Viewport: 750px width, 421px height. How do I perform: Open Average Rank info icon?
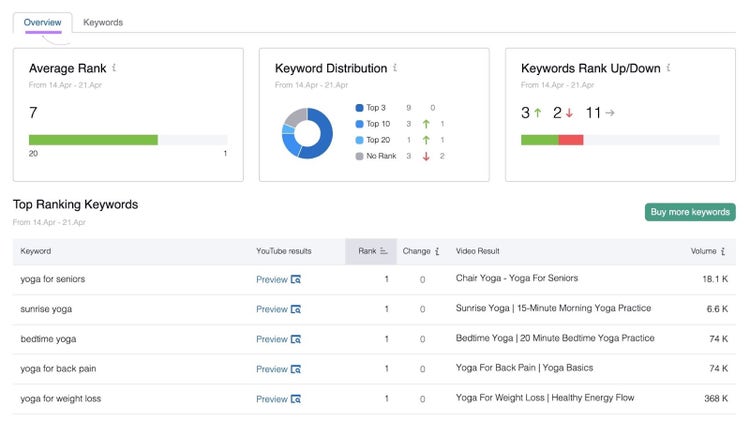coord(114,68)
